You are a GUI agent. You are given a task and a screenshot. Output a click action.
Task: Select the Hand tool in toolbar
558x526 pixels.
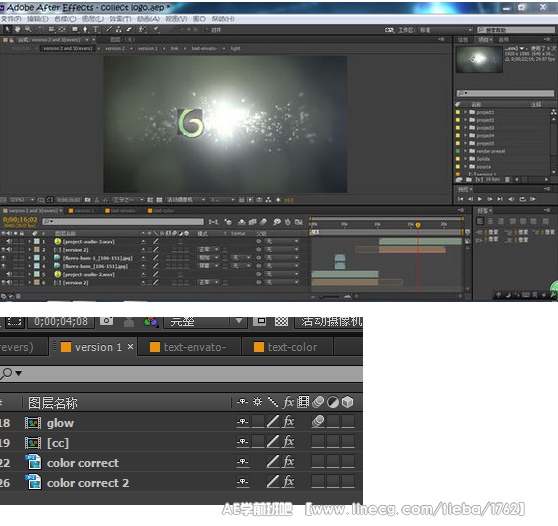pyautogui.click(x=17, y=29)
